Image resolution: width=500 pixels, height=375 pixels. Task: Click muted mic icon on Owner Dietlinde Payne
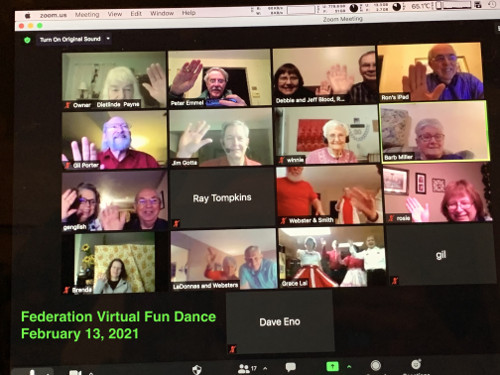[67, 105]
